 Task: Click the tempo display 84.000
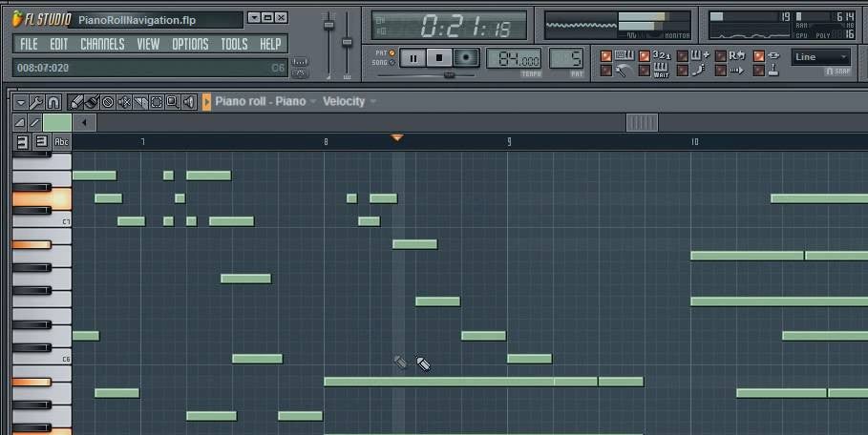coord(514,59)
